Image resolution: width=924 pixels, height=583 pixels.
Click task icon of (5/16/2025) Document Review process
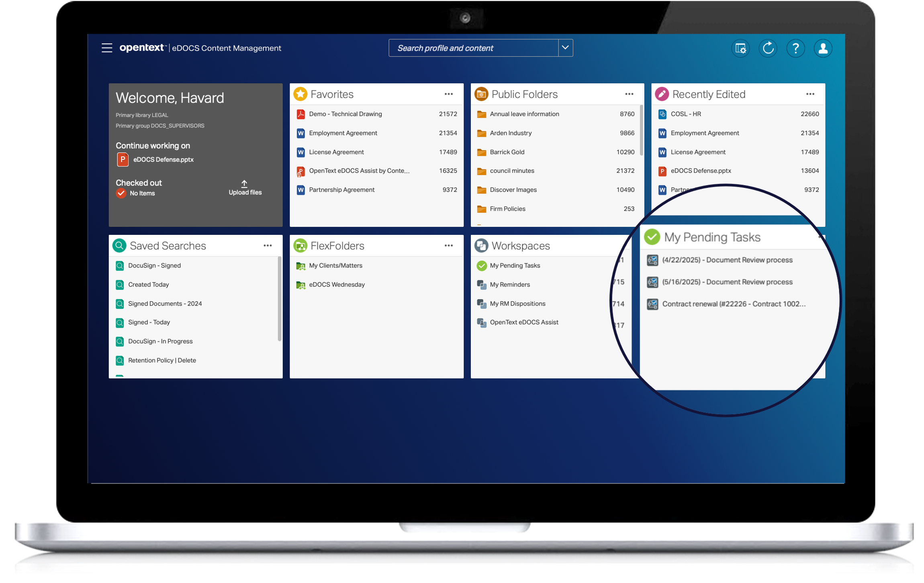pyautogui.click(x=652, y=282)
